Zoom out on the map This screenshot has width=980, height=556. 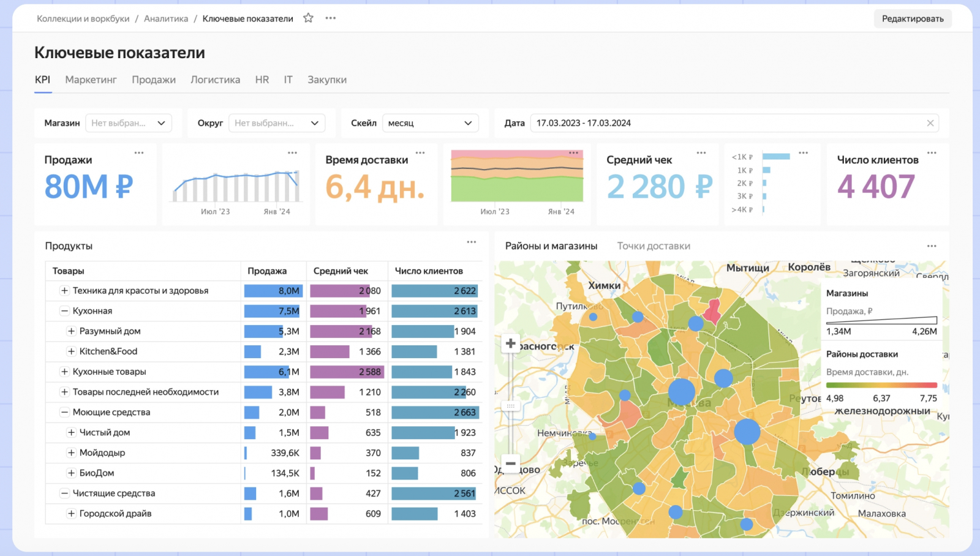tap(510, 464)
